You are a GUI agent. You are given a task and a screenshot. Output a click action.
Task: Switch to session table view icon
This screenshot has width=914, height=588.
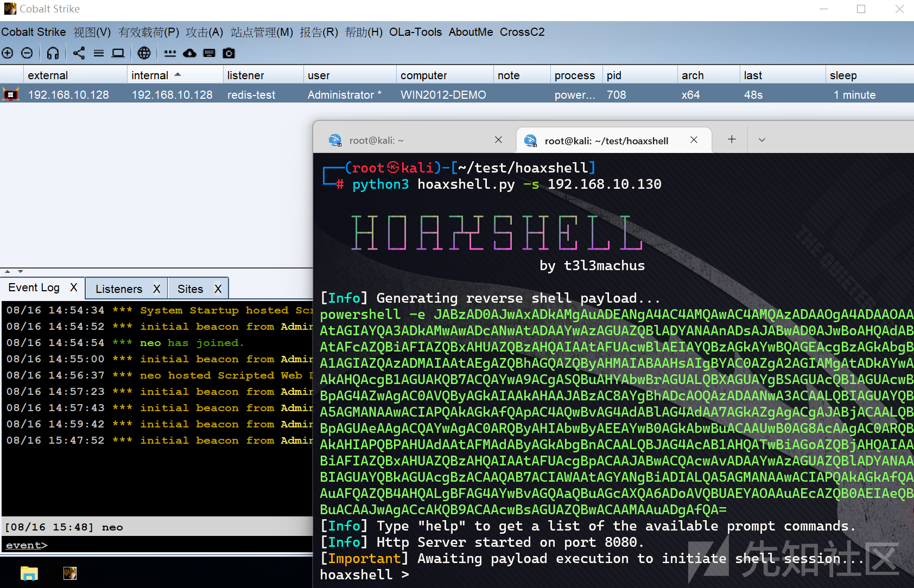(x=99, y=53)
